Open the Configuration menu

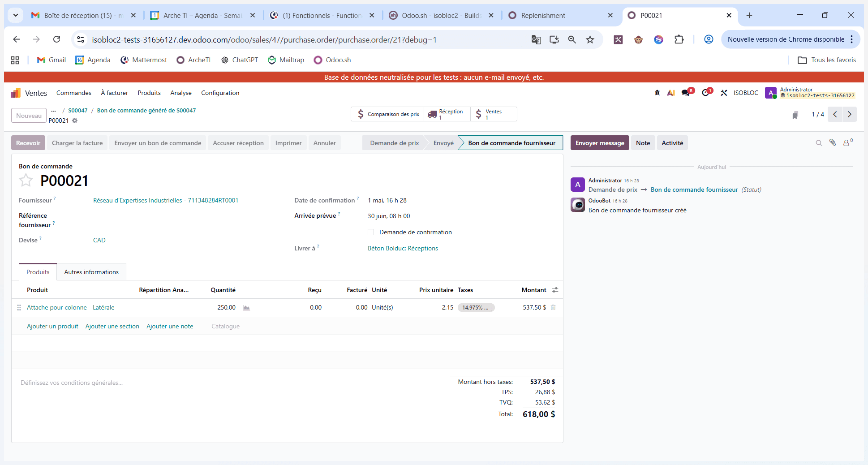220,93
